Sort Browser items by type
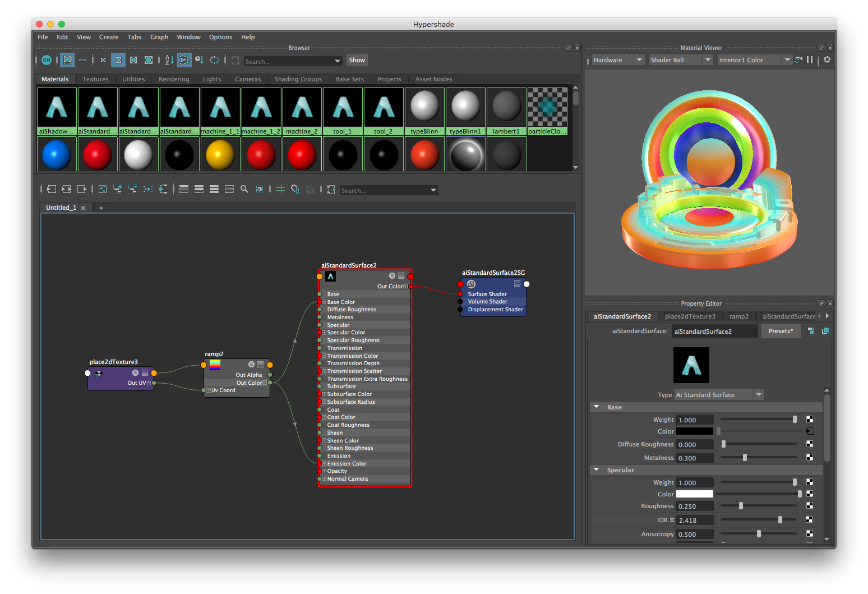868x594 pixels. click(x=184, y=60)
